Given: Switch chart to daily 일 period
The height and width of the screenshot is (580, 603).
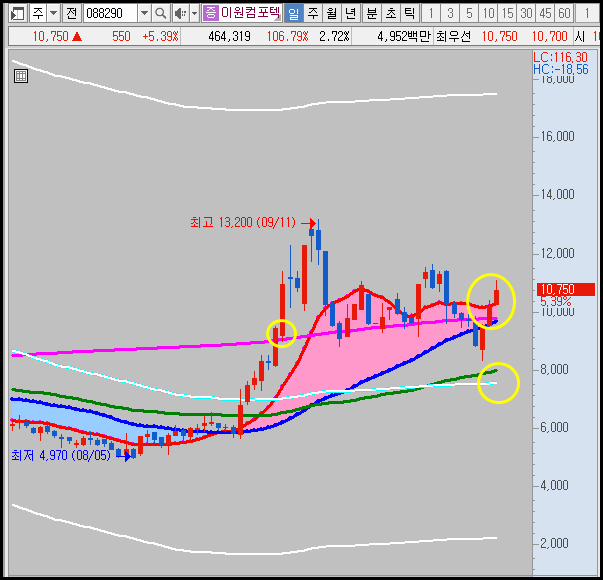Looking at the screenshot, I should coord(293,14).
